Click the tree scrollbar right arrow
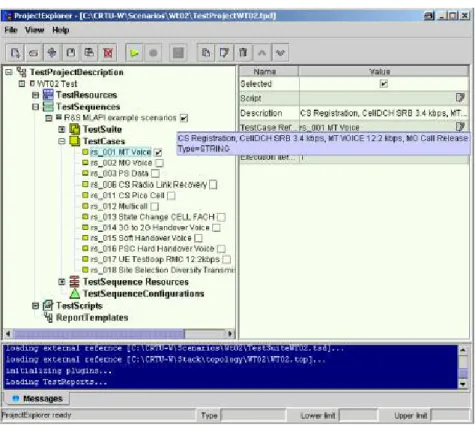Viewport: 475px width, 425px height. tap(230, 333)
